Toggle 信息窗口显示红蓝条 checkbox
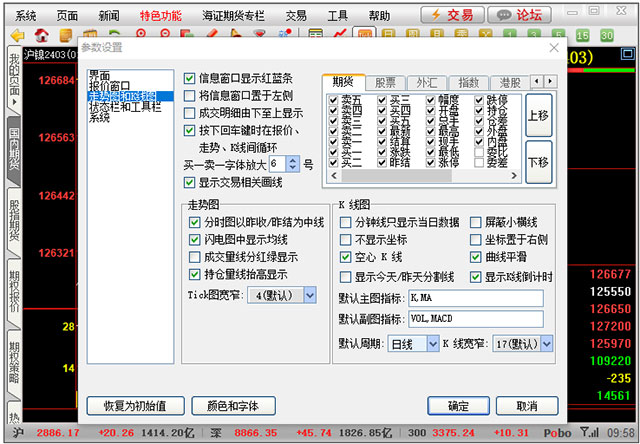This screenshot has width=640, height=444. coord(189,78)
